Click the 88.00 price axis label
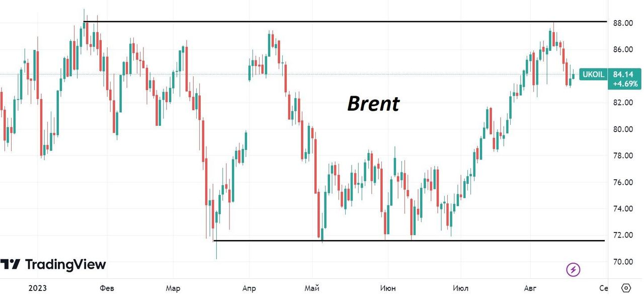Screen dimensions: 644x298 pos(623,23)
